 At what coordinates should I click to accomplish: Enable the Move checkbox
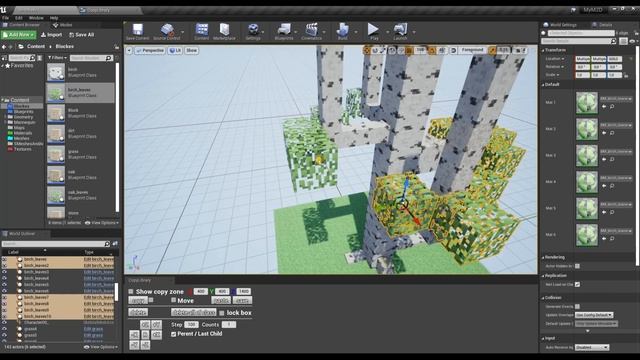tap(173, 300)
